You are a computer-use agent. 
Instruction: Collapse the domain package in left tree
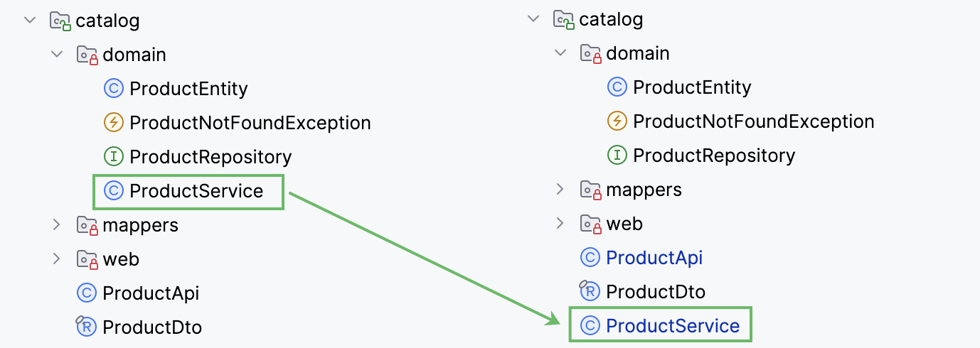tap(57, 54)
